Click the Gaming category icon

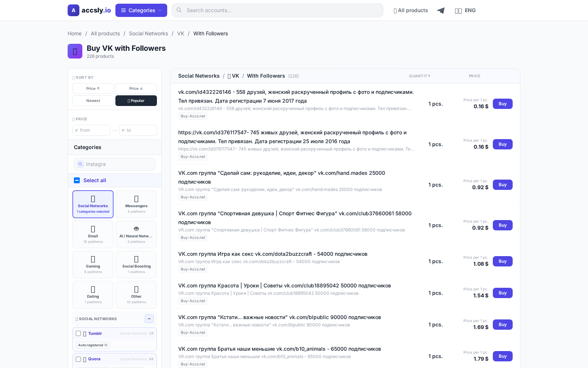93,259
